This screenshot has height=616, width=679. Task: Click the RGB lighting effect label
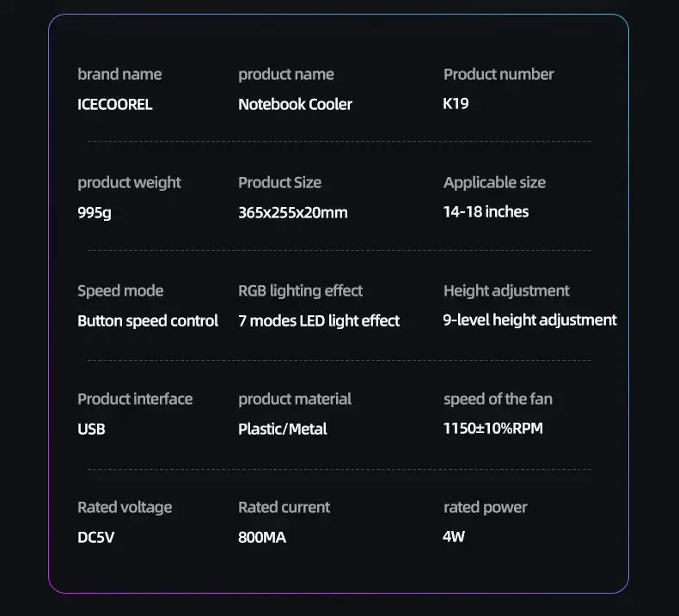[x=300, y=291]
